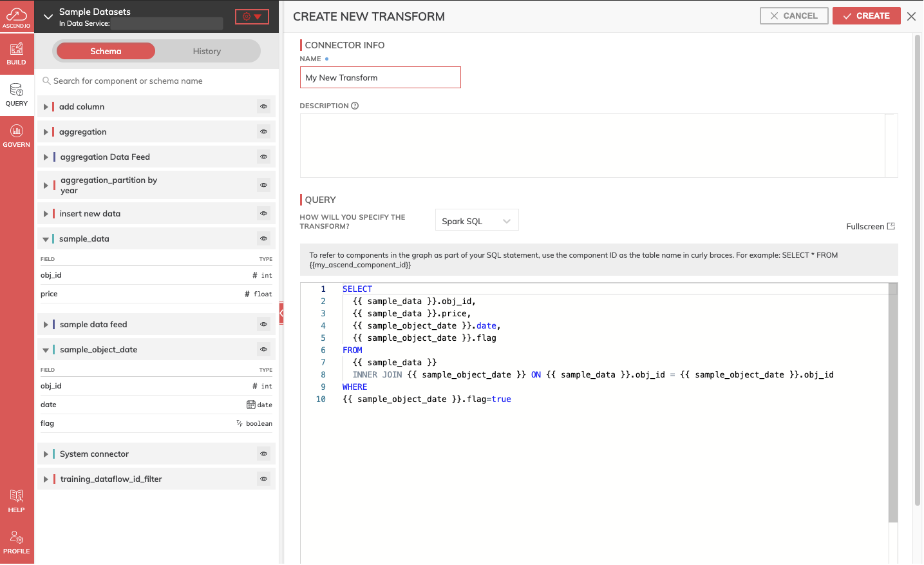Click the Ascend.io logo icon

click(x=17, y=16)
